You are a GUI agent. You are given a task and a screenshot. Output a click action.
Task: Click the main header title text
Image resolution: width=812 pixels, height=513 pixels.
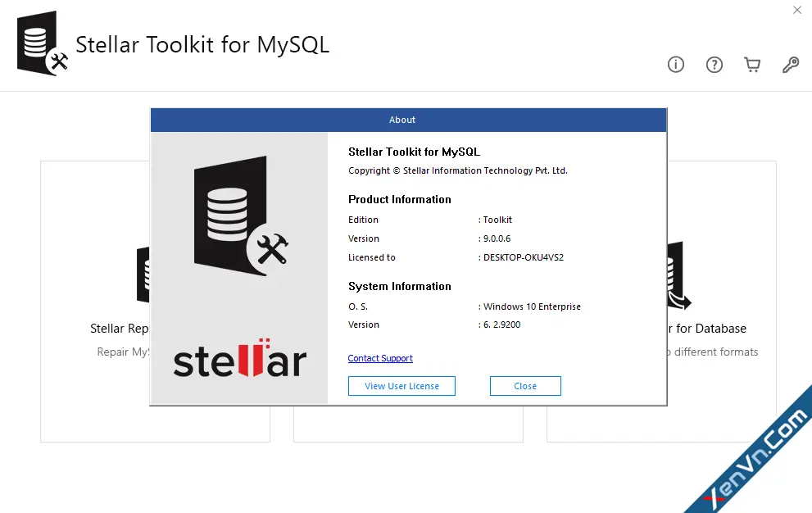pos(202,44)
